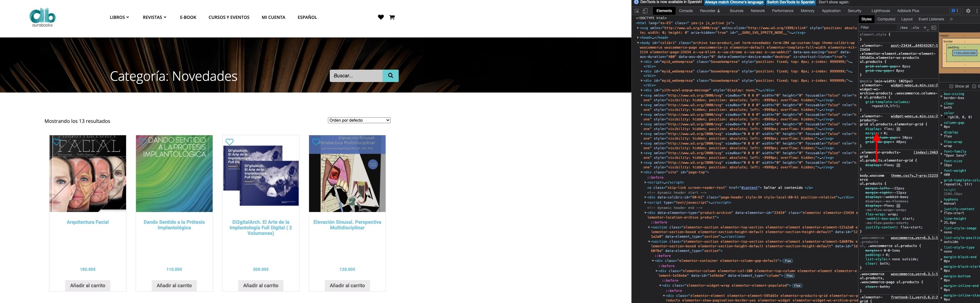Click the Aurabooks logo
Viewport: 980px width, 303px height.
click(43, 17)
